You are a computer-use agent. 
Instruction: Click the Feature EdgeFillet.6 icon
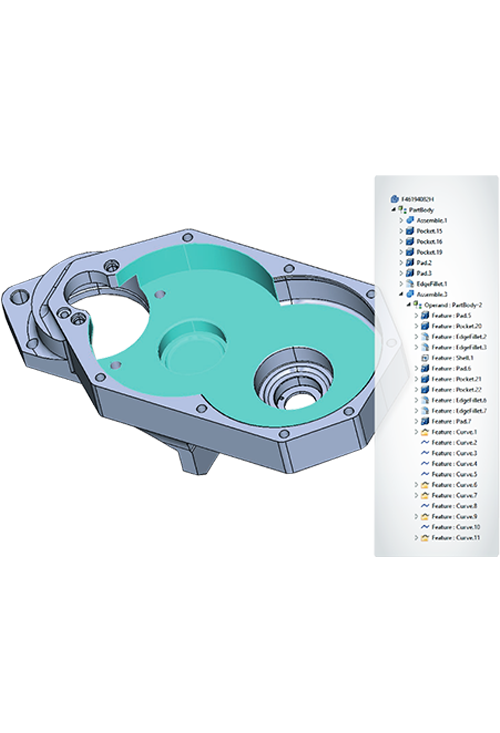pos(425,400)
